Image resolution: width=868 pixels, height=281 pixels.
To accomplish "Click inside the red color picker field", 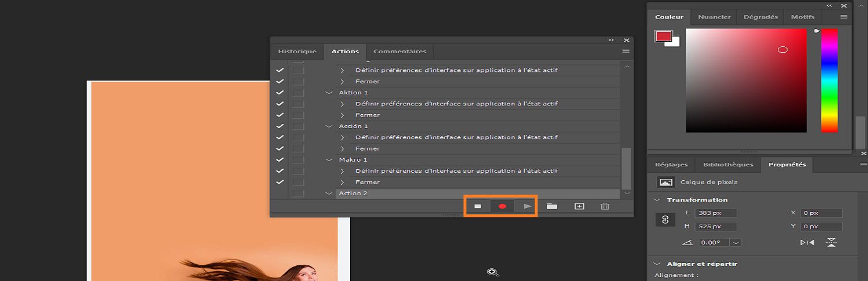I will coord(746,81).
